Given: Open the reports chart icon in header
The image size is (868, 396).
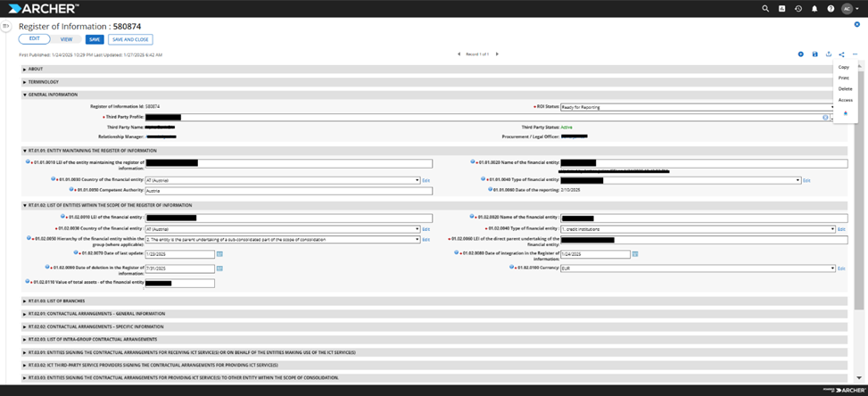Looking at the screenshot, I should (781, 8).
